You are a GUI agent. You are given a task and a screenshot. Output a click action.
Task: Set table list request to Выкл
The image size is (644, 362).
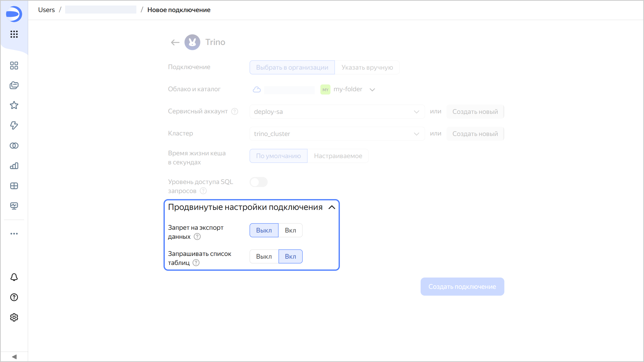[264, 256]
